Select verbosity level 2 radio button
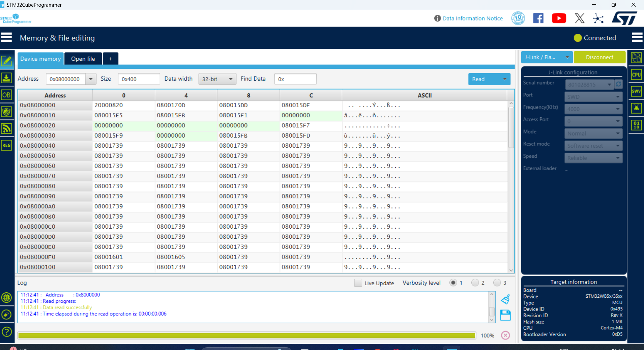Image resolution: width=644 pixels, height=350 pixels. (x=475, y=283)
